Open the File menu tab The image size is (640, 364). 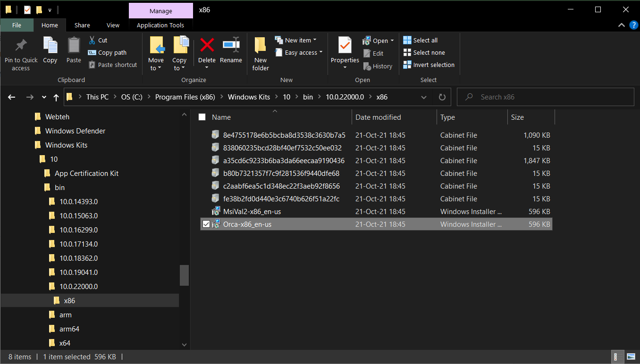(x=17, y=25)
